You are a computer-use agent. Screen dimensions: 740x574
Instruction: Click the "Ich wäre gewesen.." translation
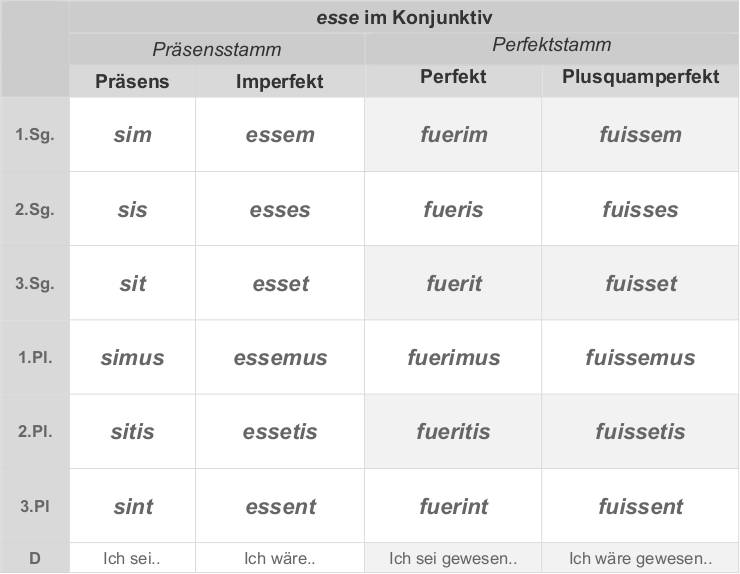point(640,558)
